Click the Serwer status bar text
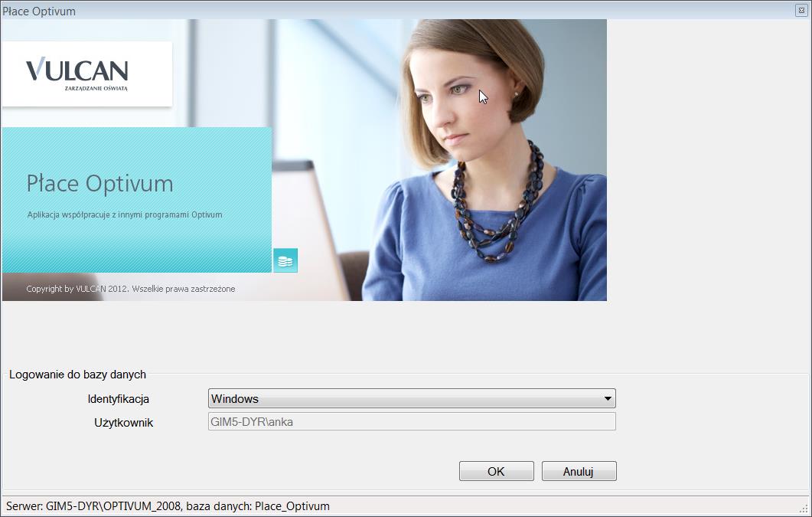This screenshot has height=517, width=812. (168, 506)
